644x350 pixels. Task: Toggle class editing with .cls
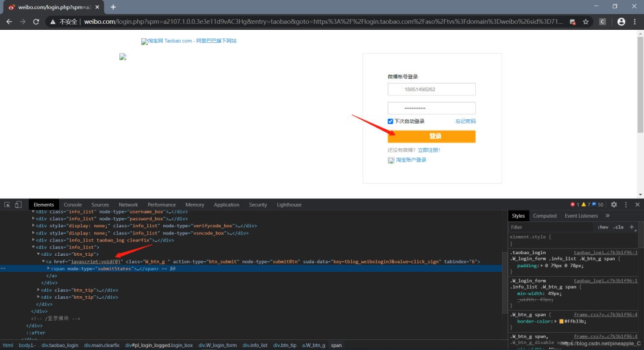click(618, 227)
